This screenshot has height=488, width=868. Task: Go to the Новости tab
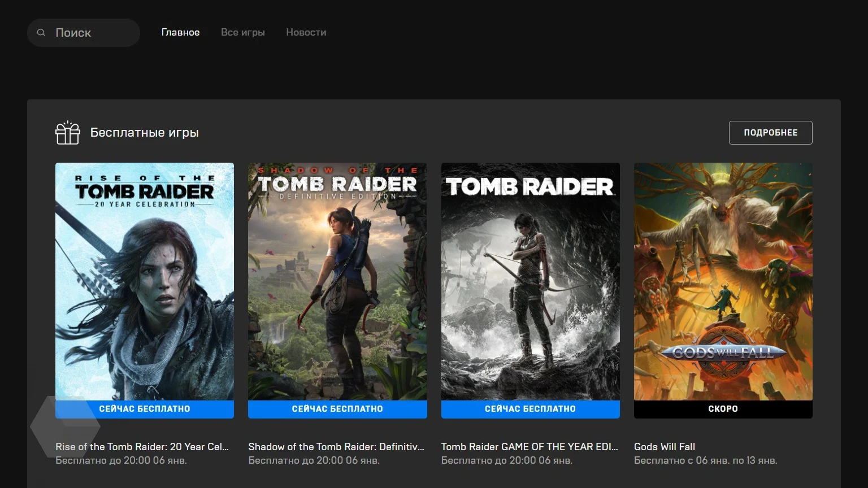[306, 32]
